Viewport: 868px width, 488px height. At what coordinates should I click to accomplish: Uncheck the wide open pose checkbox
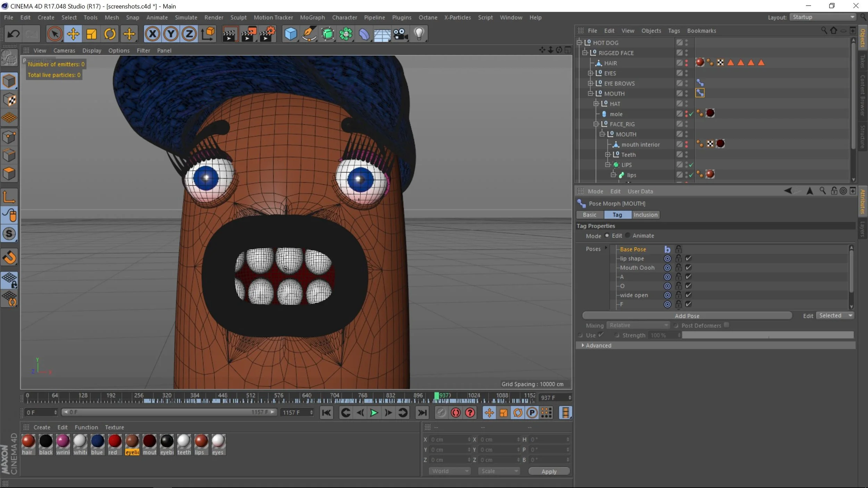(x=688, y=295)
